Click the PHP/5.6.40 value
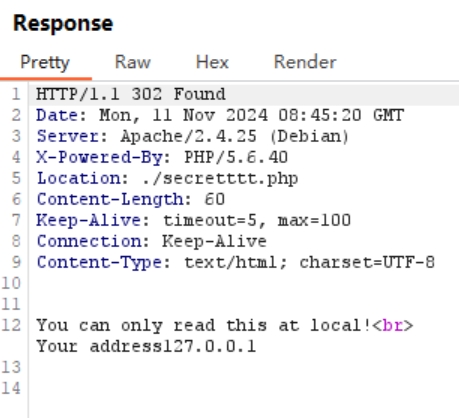This screenshot has height=418, width=459. pyautogui.click(x=236, y=157)
